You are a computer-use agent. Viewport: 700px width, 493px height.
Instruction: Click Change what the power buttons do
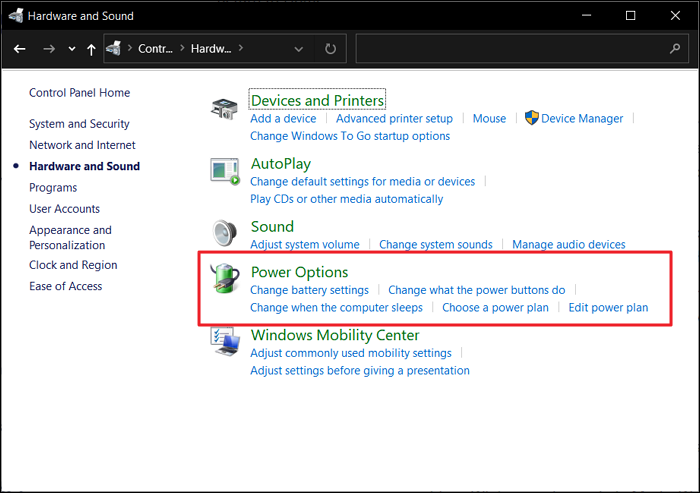(x=476, y=290)
